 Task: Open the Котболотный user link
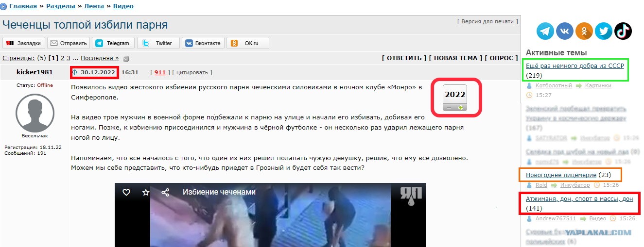click(x=554, y=85)
